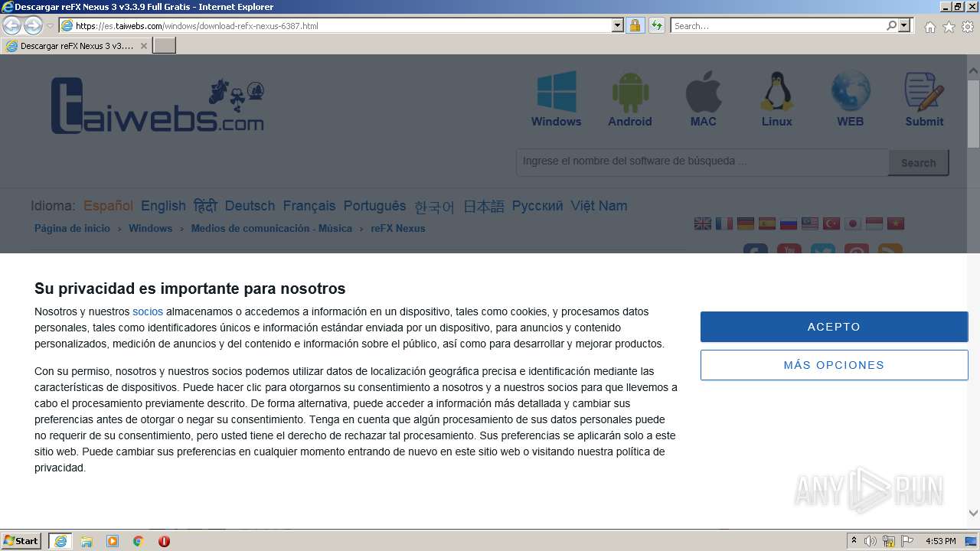Click the Refresh page icon
The width and height of the screenshot is (980, 551).
pos(656,25)
